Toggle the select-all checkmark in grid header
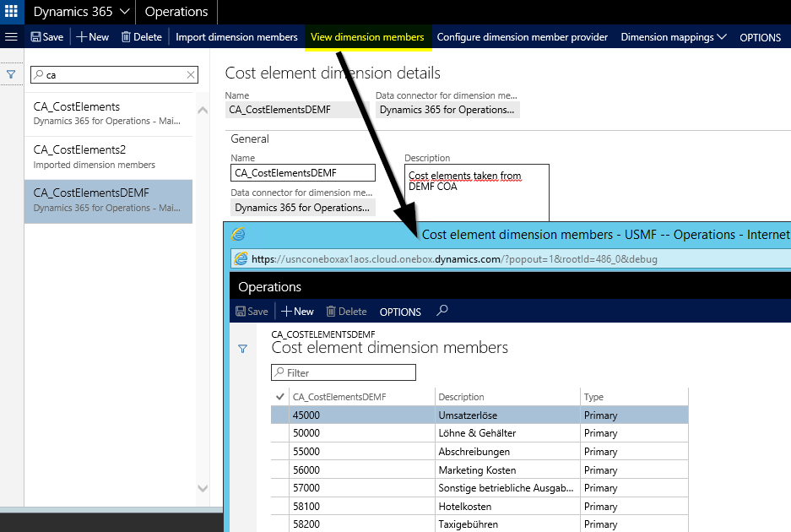Image resolution: width=791 pixels, height=532 pixels. 280,397
